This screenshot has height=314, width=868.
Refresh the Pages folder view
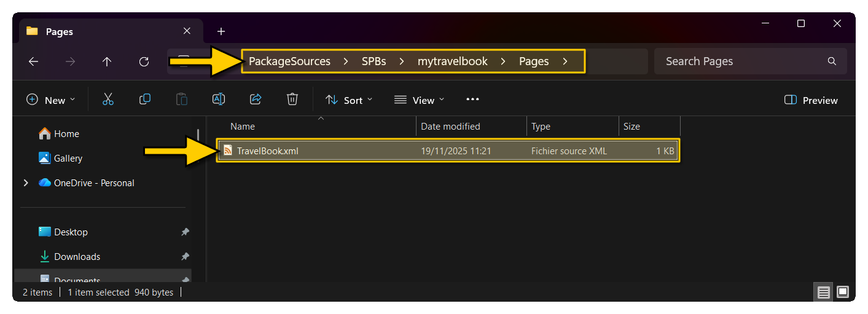[144, 61]
